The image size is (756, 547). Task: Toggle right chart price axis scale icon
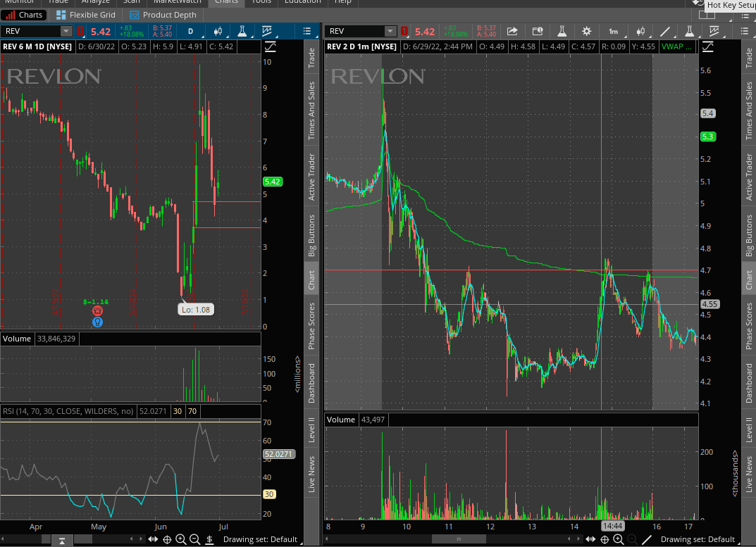click(707, 46)
